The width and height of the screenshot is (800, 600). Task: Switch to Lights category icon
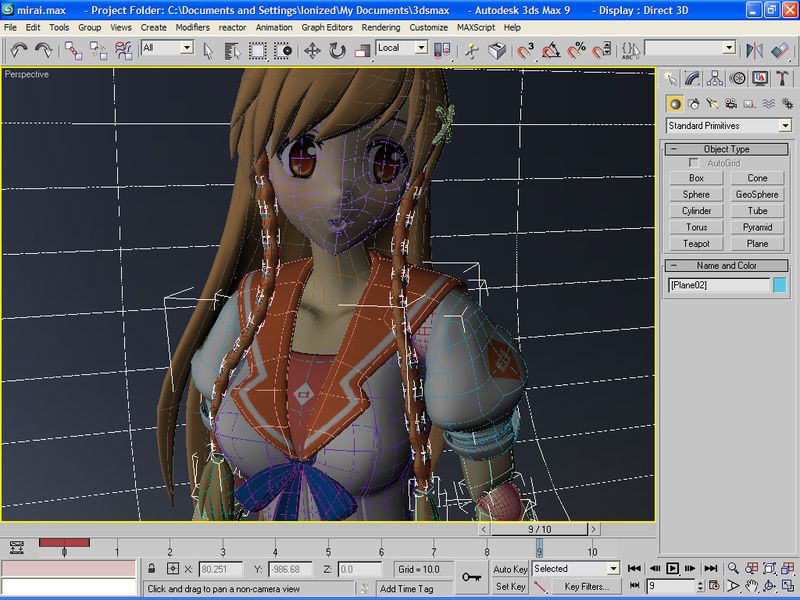pyautogui.click(x=712, y=103)
